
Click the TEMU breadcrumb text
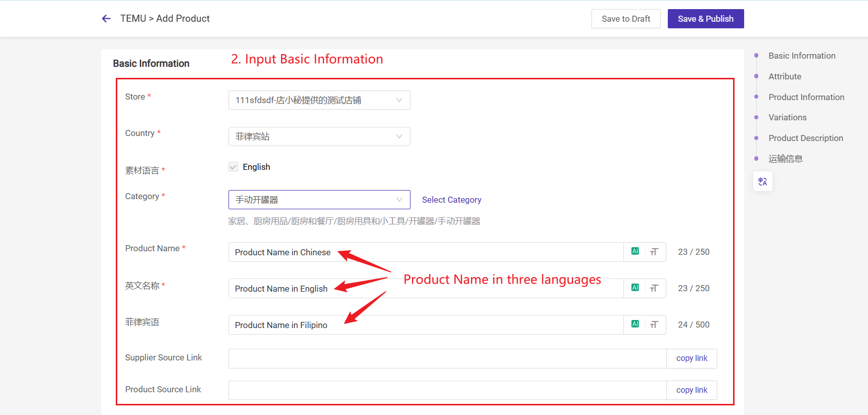133,19
